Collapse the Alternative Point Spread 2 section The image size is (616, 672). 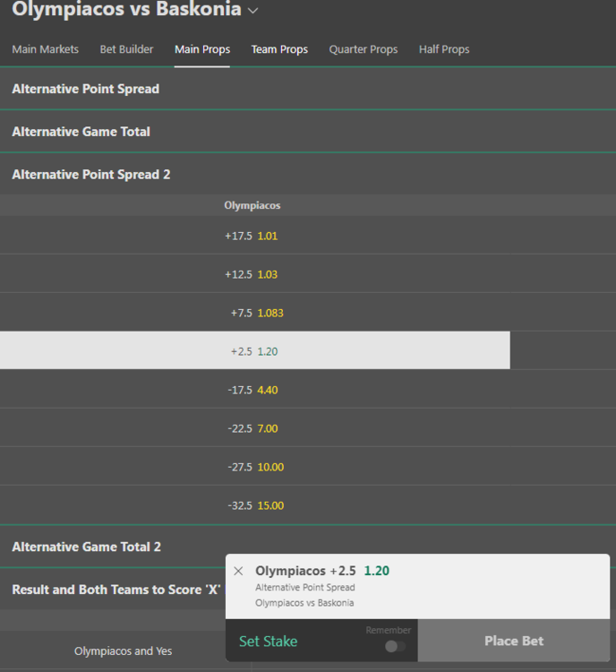click(x=308, y=175)
